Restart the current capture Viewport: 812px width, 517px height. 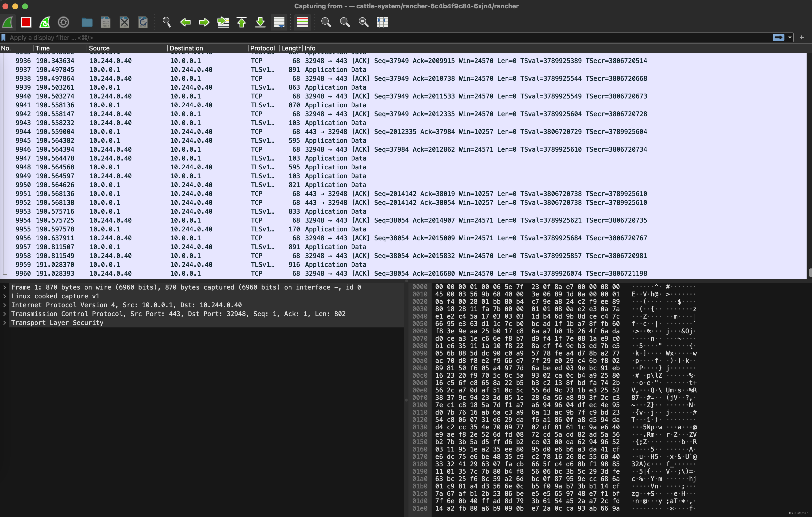(x=45, y=22)
